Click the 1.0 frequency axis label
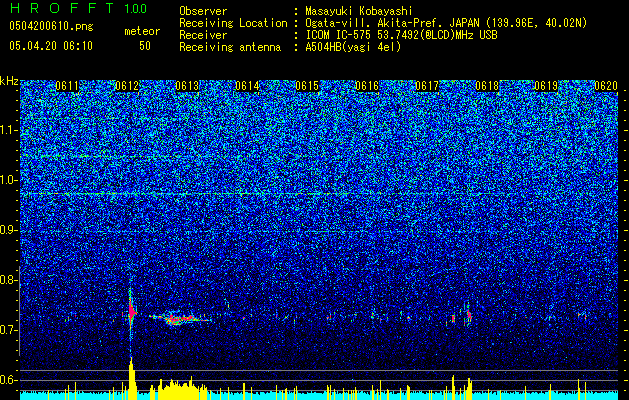This screenshot has width=629, height=400. coord(8,180)
